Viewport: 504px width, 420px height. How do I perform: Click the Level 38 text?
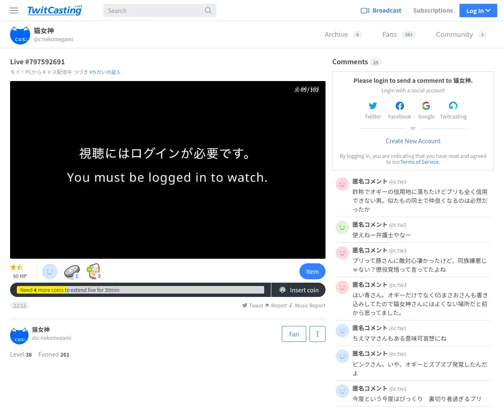(x=21, y=354)
